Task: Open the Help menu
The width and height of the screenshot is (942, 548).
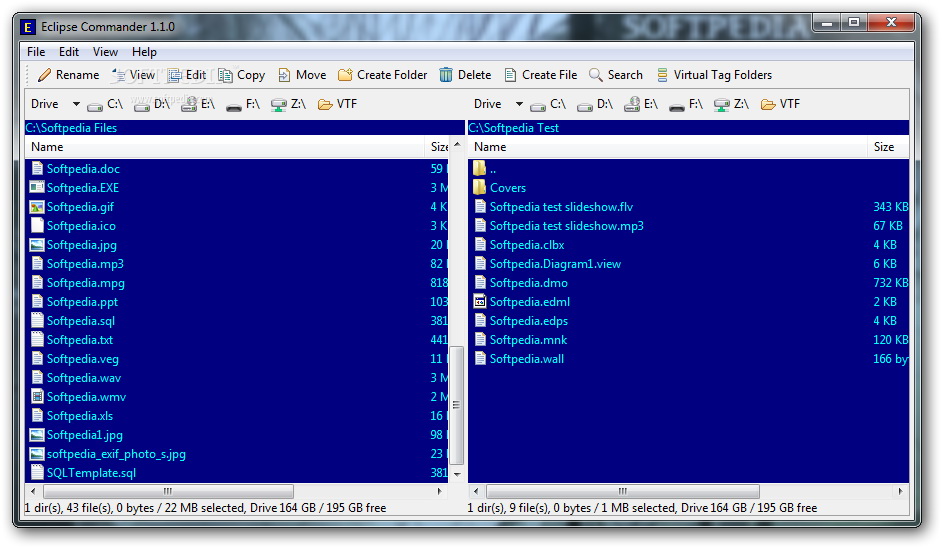Action: point(144,52)
